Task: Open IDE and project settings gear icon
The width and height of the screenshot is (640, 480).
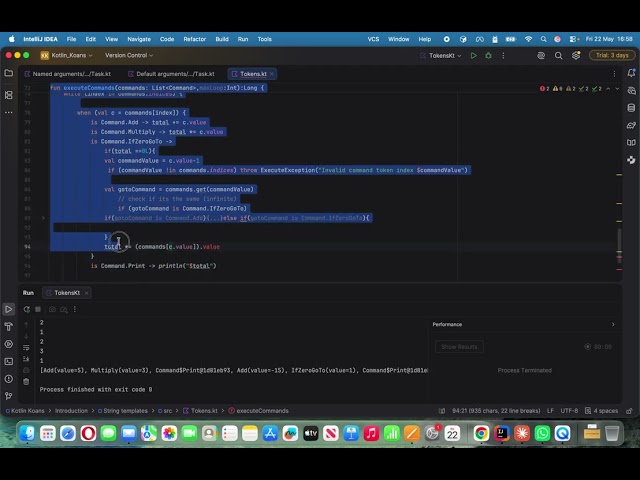Action: point(576,56)
